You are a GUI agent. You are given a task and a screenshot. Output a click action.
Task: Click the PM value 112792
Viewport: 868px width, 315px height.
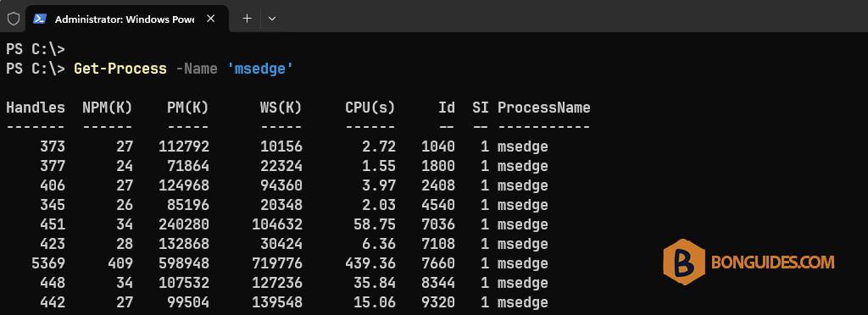pyautogui.click(x=184, y=146)
